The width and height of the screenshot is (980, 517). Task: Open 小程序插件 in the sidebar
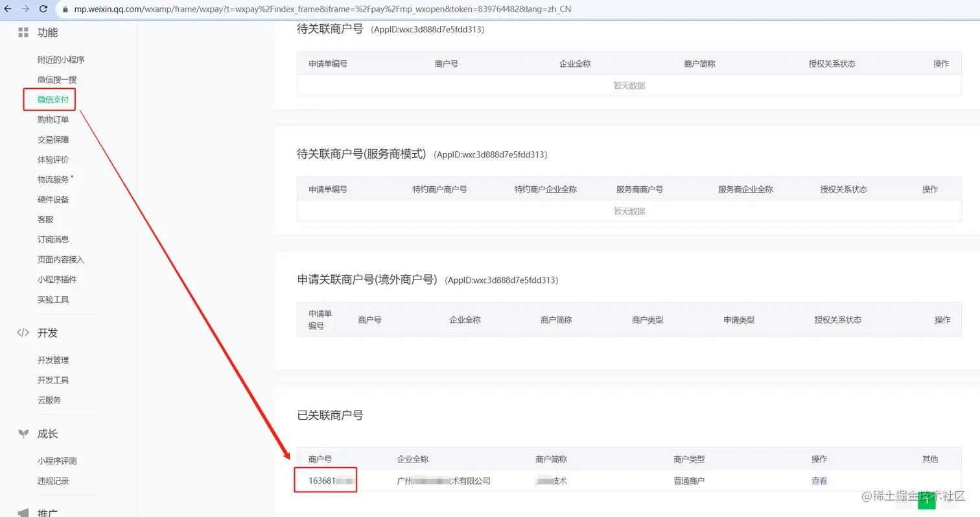57,280
